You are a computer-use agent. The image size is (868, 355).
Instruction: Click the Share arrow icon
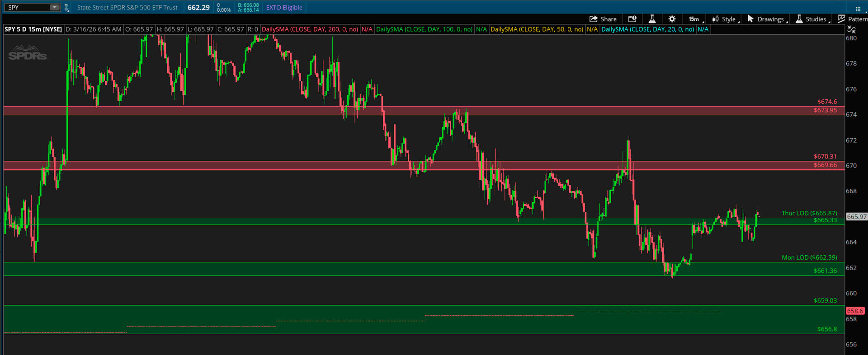pos(594,19)
